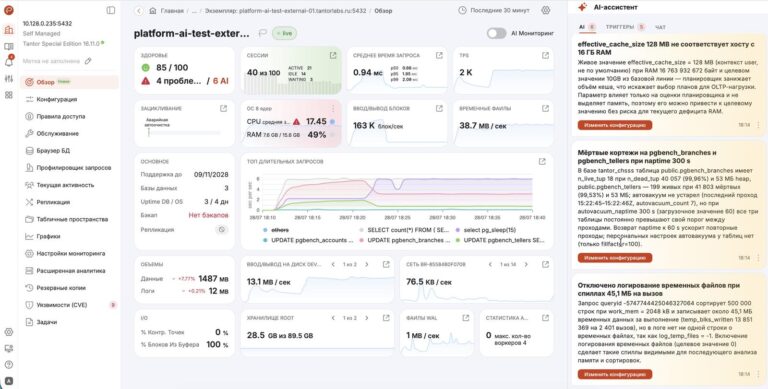Expand the TPS card

click(545, 55)
